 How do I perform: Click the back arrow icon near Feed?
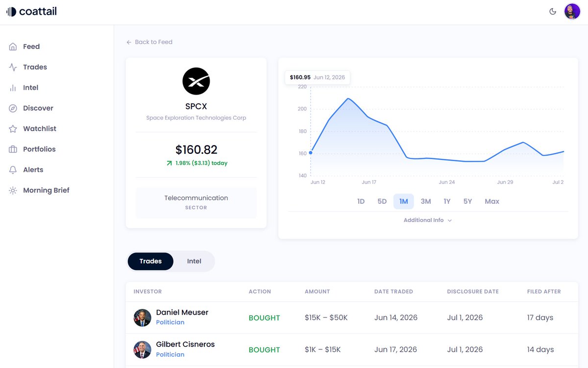click(x=129, y=42)
